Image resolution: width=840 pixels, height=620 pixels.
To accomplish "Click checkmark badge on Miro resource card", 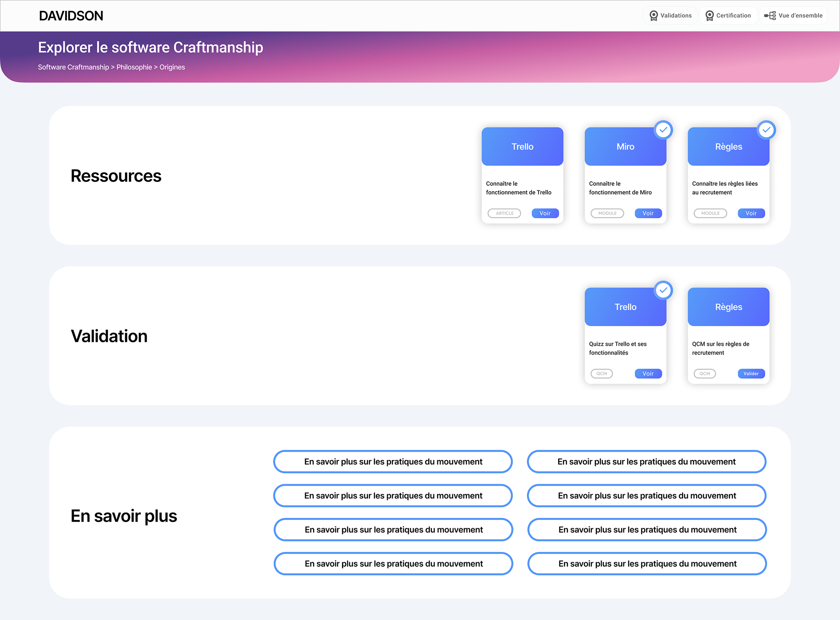I will pos(663,130).
